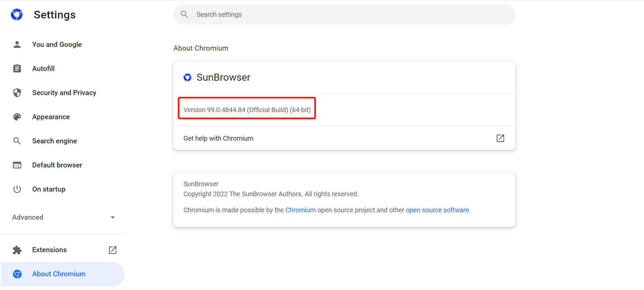The width and height of the screenshot is (644, 290).
Task: Click the Default browser window icon
Action: 17,165
